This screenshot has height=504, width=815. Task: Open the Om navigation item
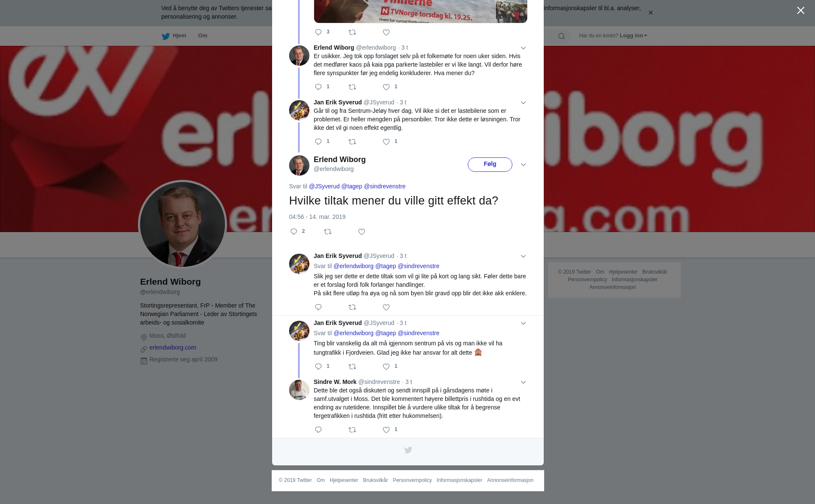click(x=203, y=36)
